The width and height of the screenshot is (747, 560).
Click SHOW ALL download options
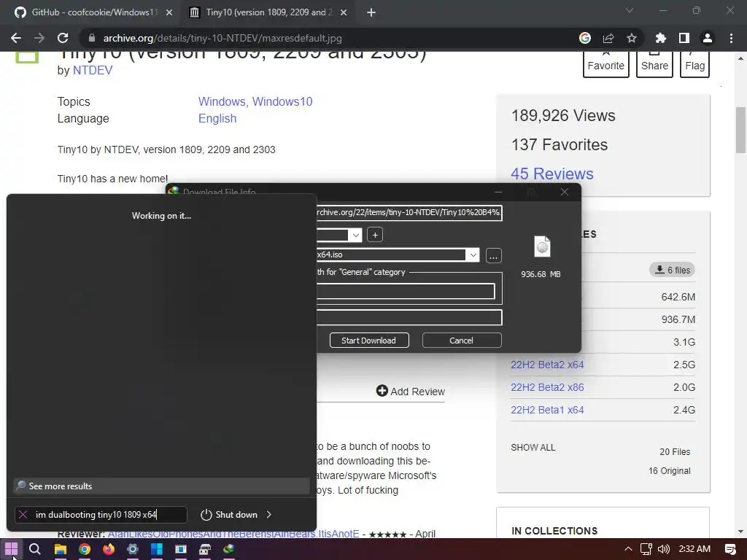coord(533,448)
